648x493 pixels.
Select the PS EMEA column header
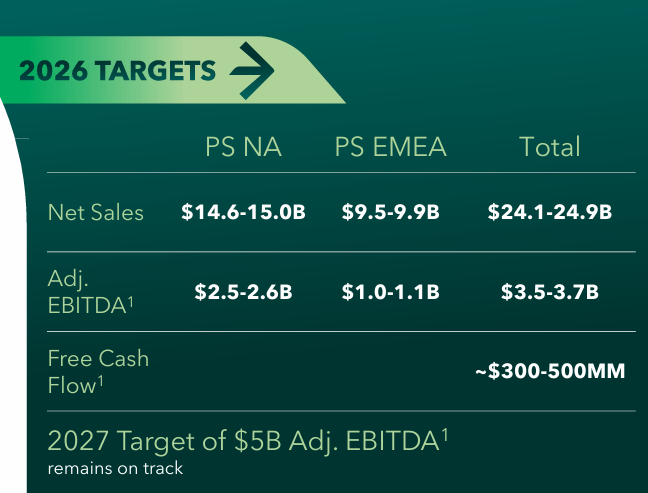pos(391,148)
